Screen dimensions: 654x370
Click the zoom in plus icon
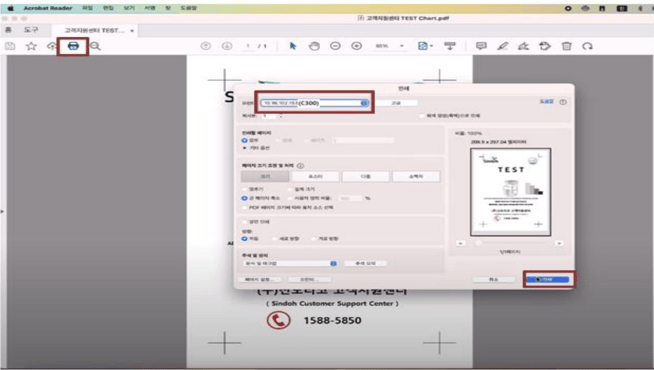(357, 46)
